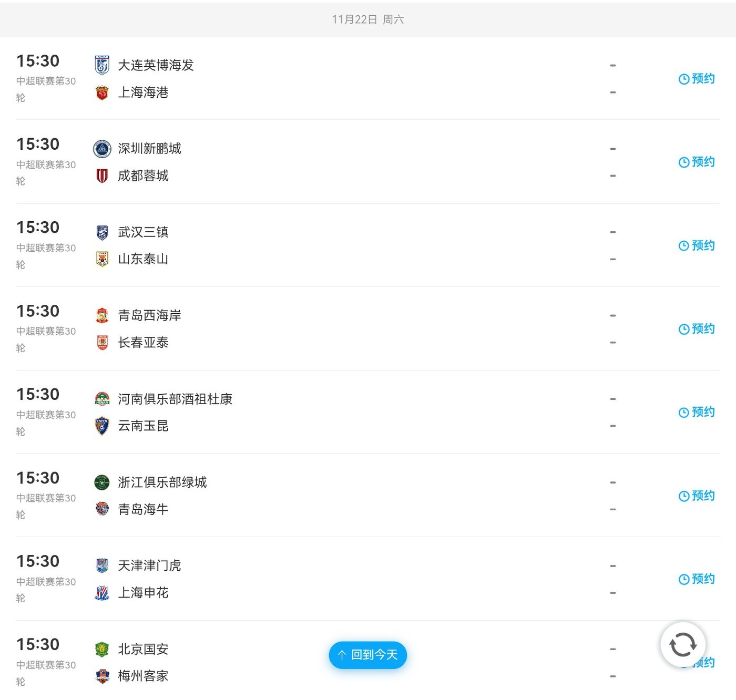Viewport: 736px width, 700px height.
Task: Click the Chengdu Rongcheng (成都蓉城) red crest
Action: (102, 176)
